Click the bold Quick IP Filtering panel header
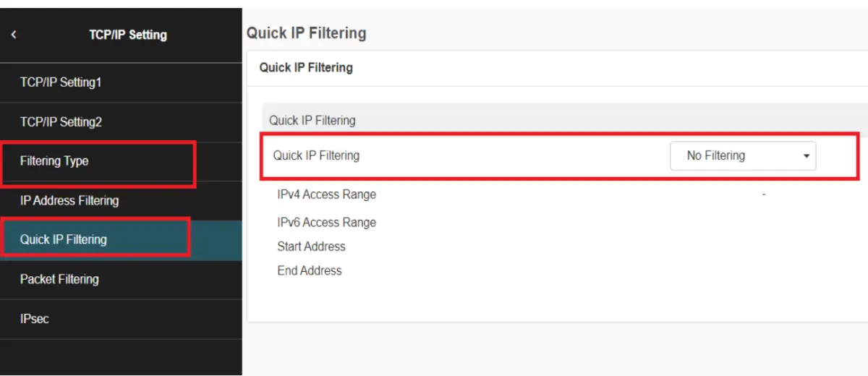Screen dimensions: 868x376 point(306,67)
